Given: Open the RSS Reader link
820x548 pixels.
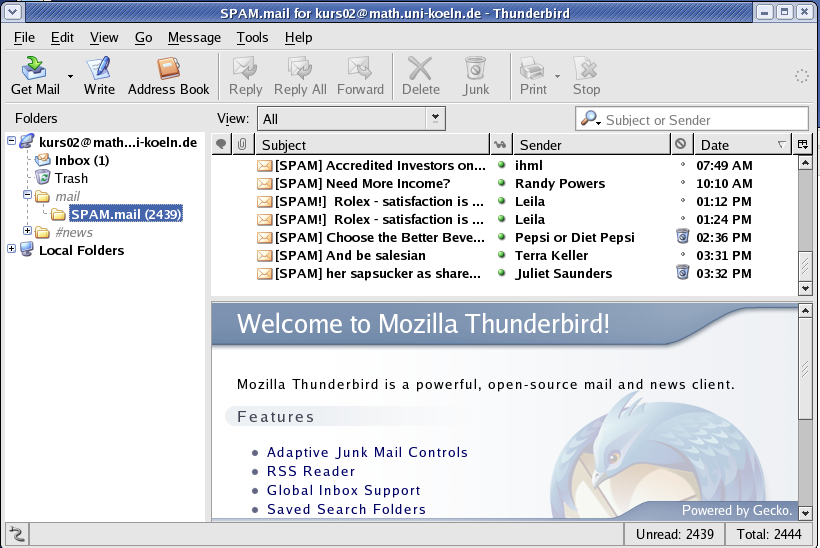Looking at the screenshot, I should coord(311,471).
